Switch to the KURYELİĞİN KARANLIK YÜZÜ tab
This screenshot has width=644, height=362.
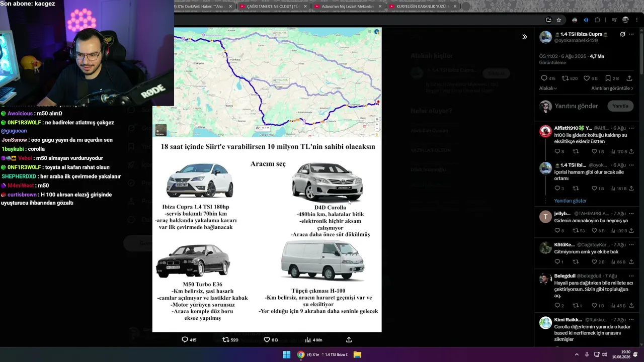coord(423,6)
